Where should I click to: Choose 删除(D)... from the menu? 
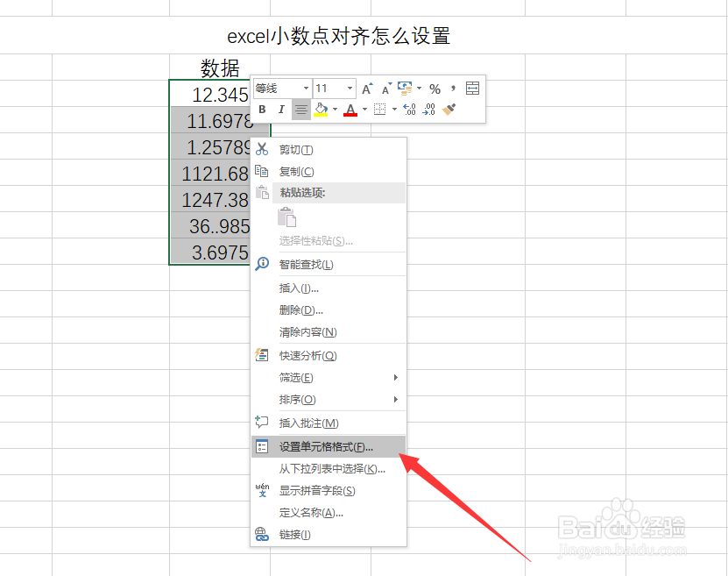(329, 309)
